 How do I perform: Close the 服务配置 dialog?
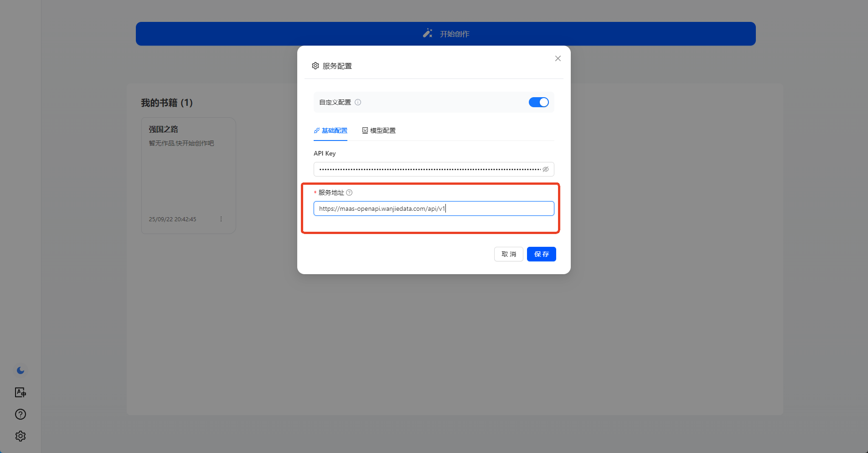(558, 58)
